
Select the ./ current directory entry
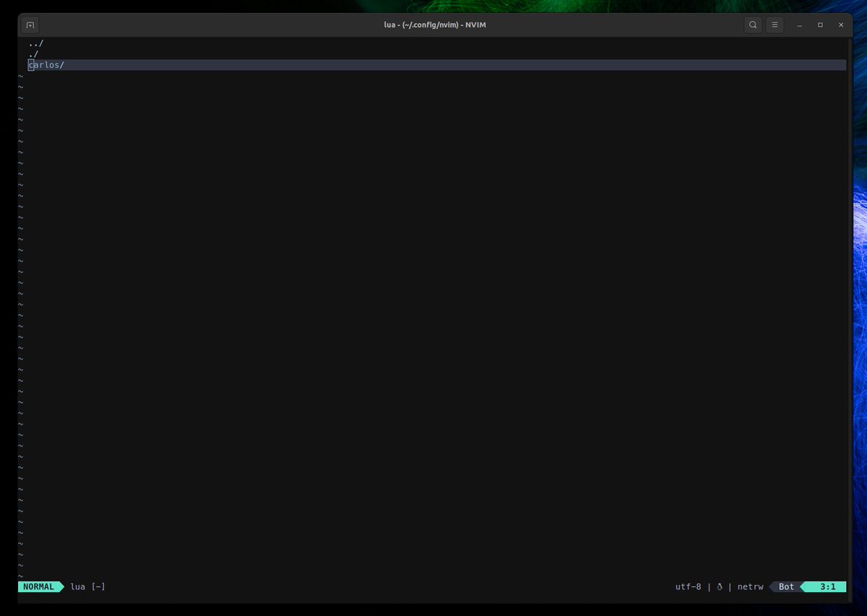(x=33, y=54)
